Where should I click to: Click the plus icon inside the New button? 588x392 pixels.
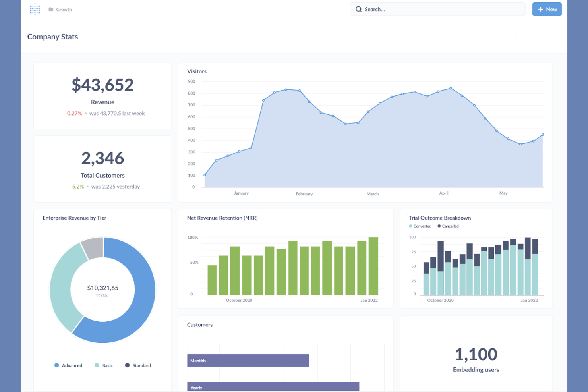540,9
